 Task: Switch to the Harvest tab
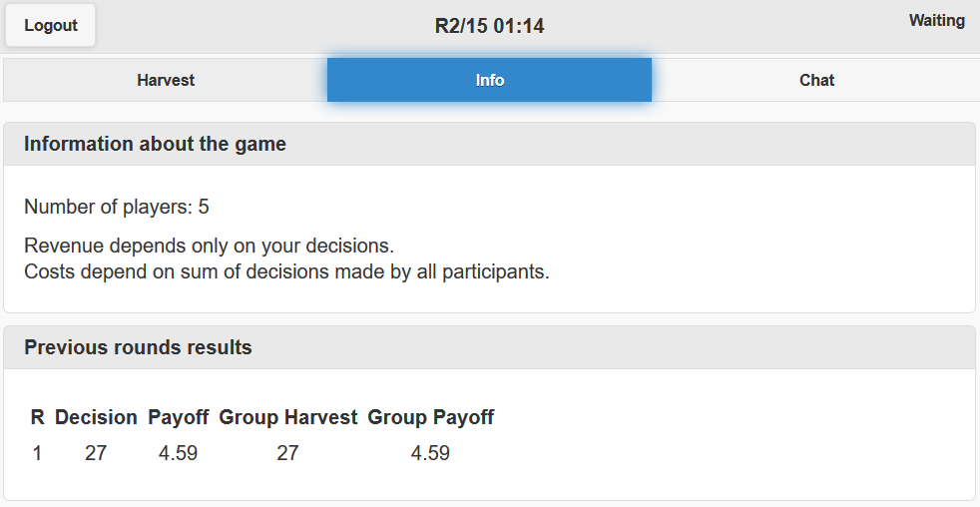coord(166,80)
